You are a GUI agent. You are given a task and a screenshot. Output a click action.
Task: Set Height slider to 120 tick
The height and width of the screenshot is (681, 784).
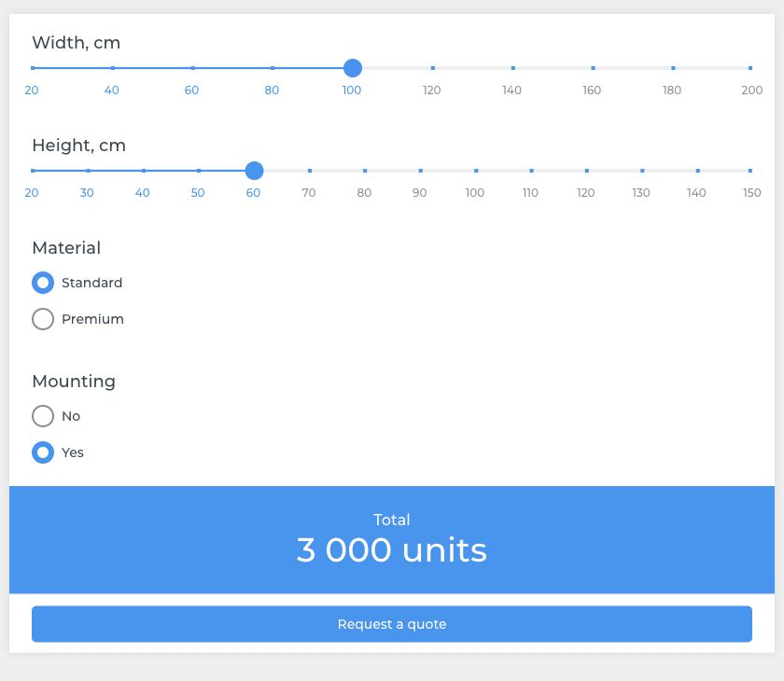pyautogui.click(x=586, y=171)
